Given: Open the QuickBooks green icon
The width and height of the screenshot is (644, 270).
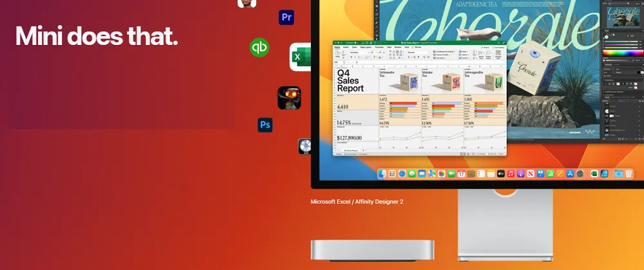Looking at the screenshot, I should coord(260,48).
